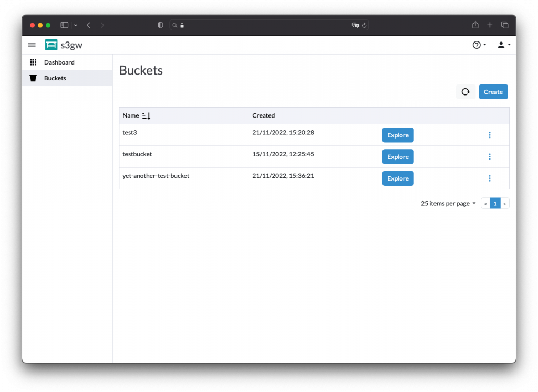Sort buckets by Name column arrow
The height and width of the screenshot is (392, 538).
(147, 115)
